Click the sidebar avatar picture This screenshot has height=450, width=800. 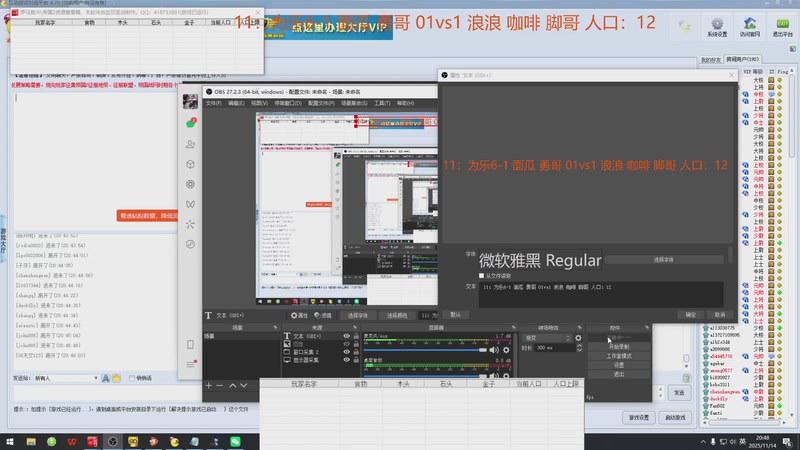click(190, 102)
